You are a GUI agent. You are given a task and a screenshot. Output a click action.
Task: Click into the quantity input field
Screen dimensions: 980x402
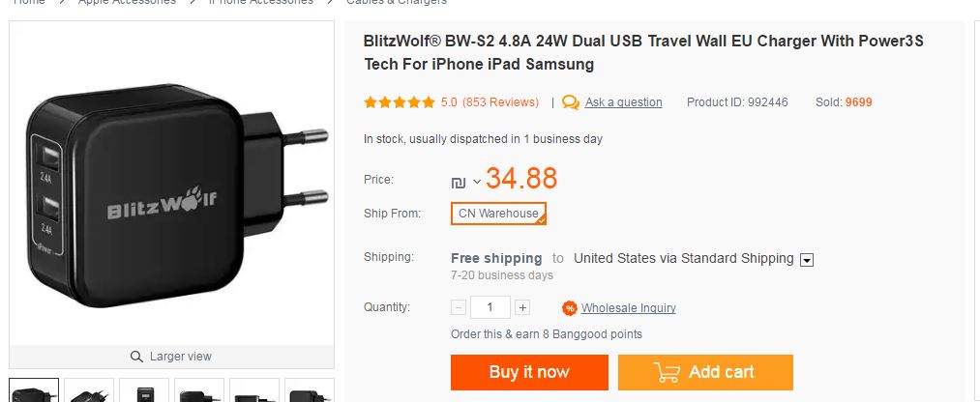pyautogui.click(x=490, y=307)
